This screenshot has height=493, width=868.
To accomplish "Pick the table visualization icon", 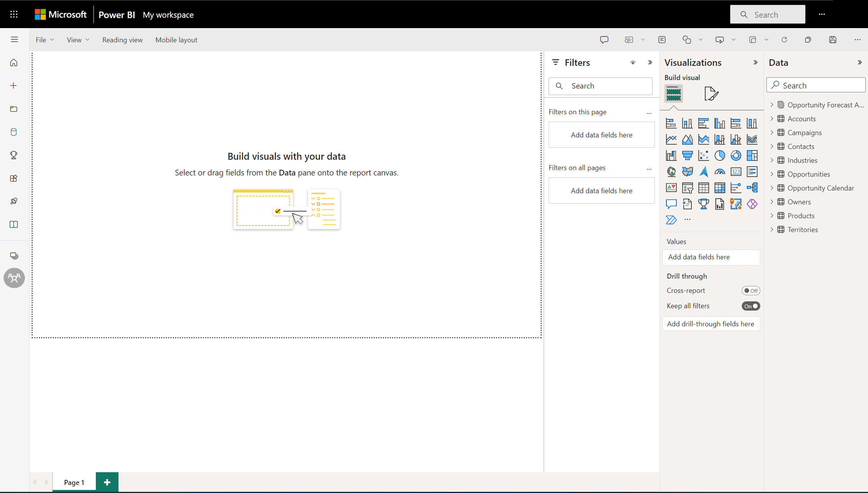I will click(x=703, y=188).
